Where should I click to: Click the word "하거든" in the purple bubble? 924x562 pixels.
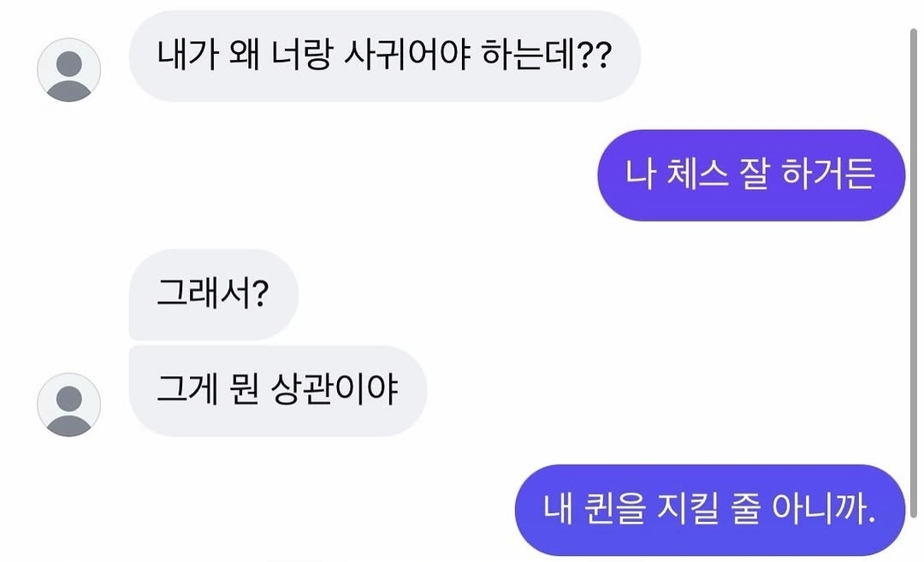click(828, 175)
